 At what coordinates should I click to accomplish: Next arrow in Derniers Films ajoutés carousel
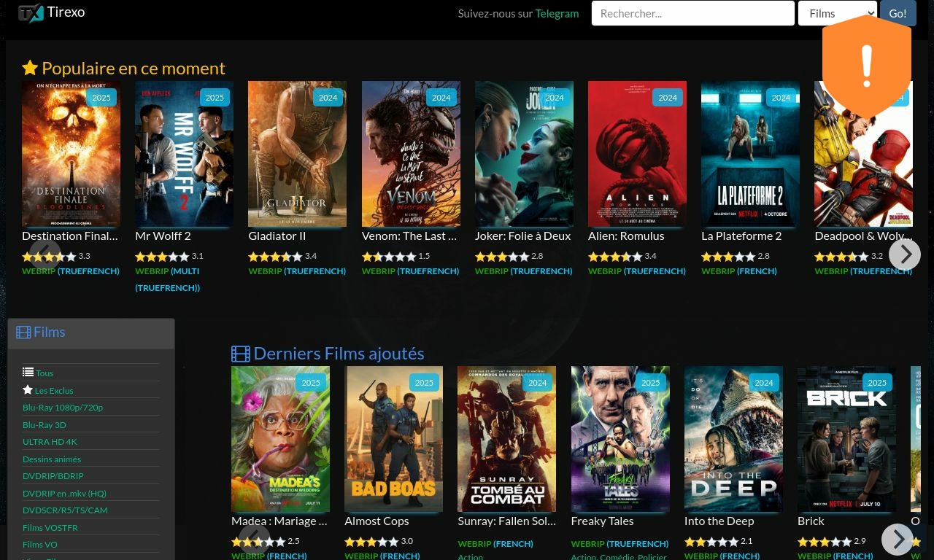pos(898,540)
